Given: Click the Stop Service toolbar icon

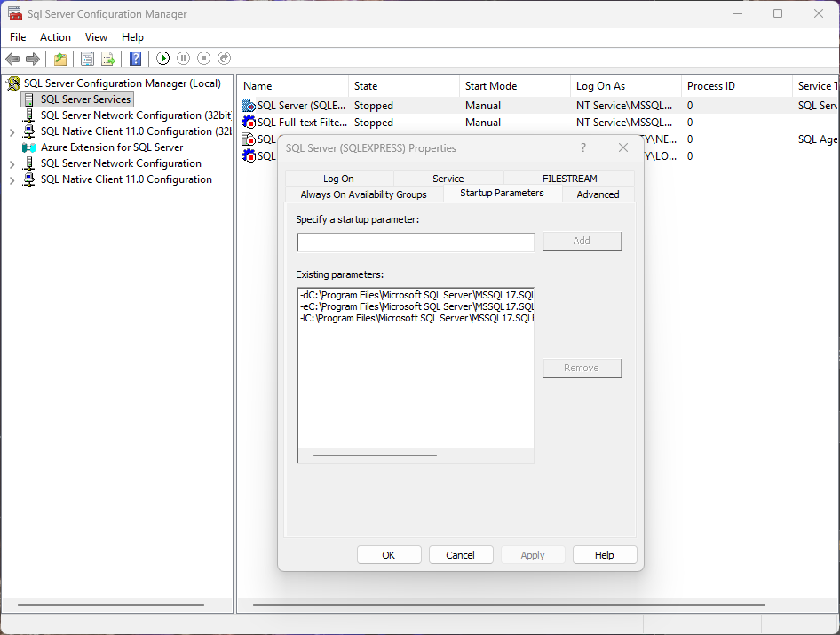Looking at the screenshot, I should 203,59.
